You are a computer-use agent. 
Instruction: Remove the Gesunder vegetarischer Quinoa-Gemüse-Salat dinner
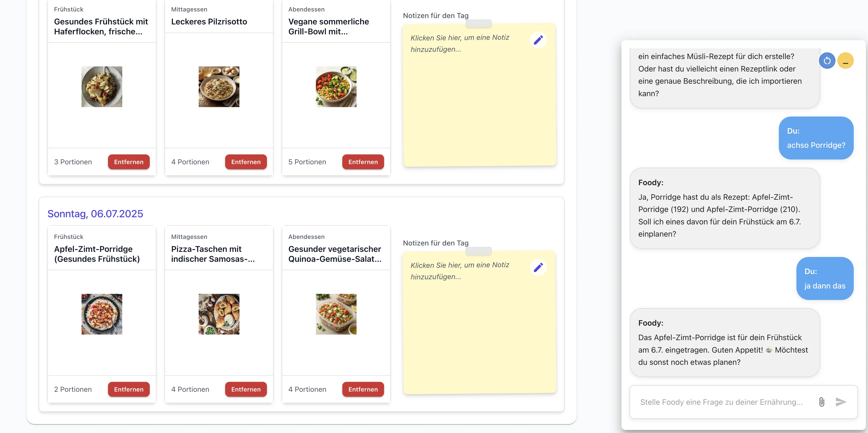pyautogui.click(x=363, y=389)
